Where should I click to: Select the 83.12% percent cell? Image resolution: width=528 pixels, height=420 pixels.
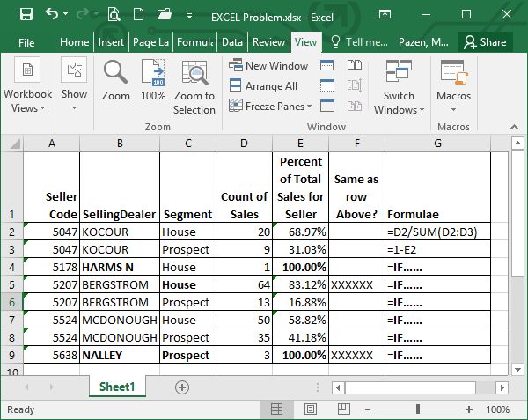(x=300, y=284)
